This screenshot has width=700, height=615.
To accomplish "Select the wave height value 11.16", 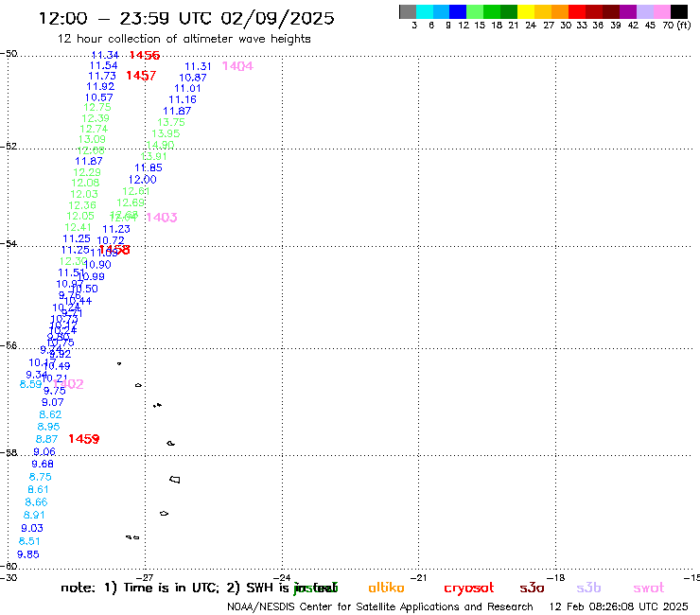I will point(183,99).
